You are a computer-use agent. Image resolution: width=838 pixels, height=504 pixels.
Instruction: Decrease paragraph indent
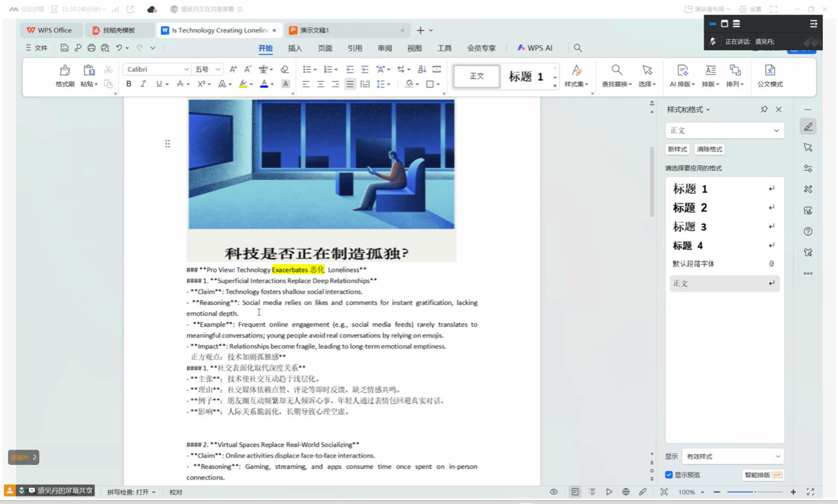pos(350,69)
